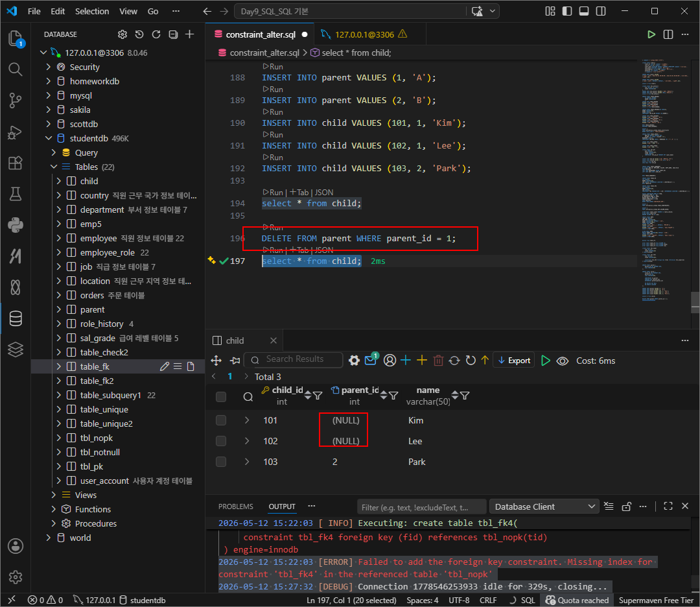Check the row 103 checkbox
This screenshot has width=700, height=607.
click(x=221, y=462)
